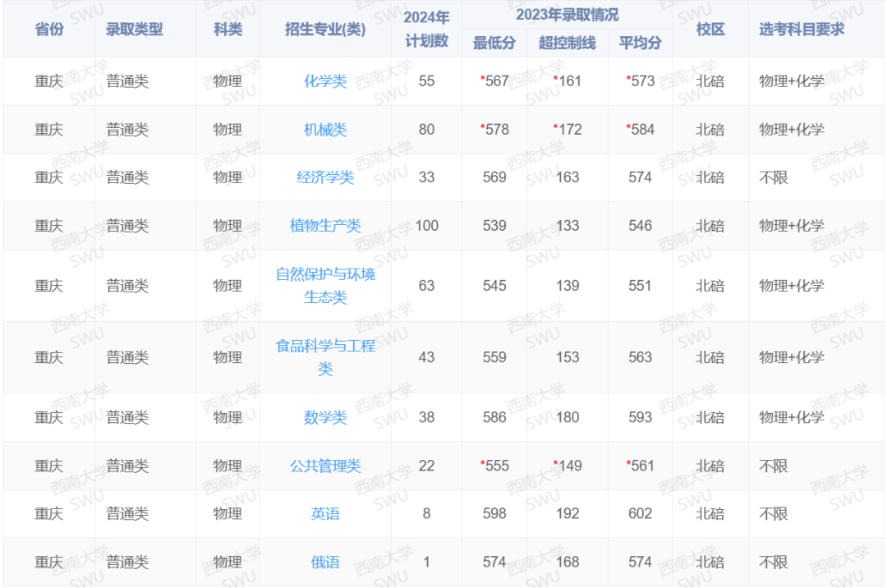Select minimum score *578 for 机械类
The width and height of the screenshot is (887, 588).
coord(494,130)
